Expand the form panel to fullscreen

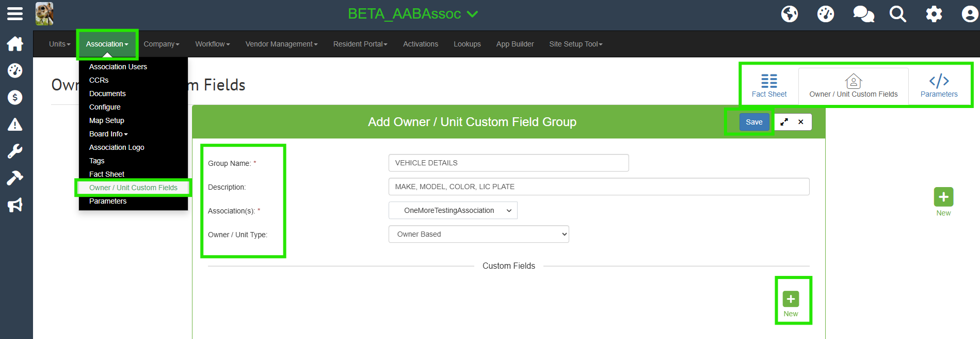[784, 122]
